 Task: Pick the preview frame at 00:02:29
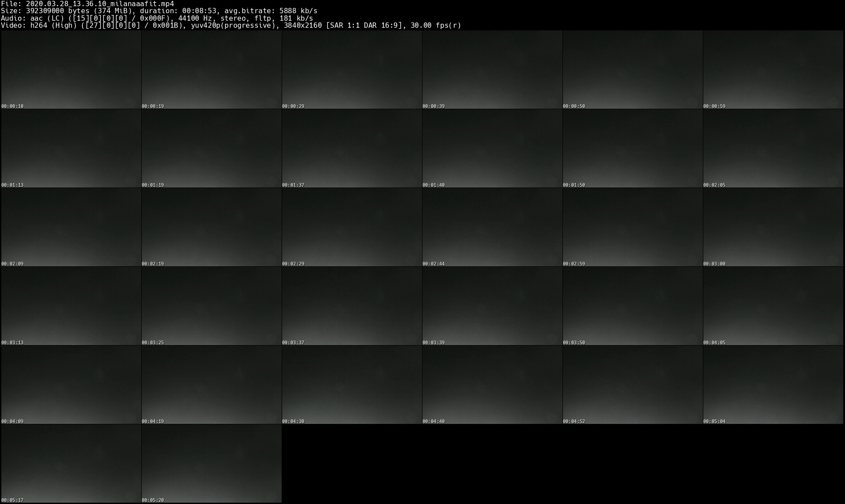(352, 227)
